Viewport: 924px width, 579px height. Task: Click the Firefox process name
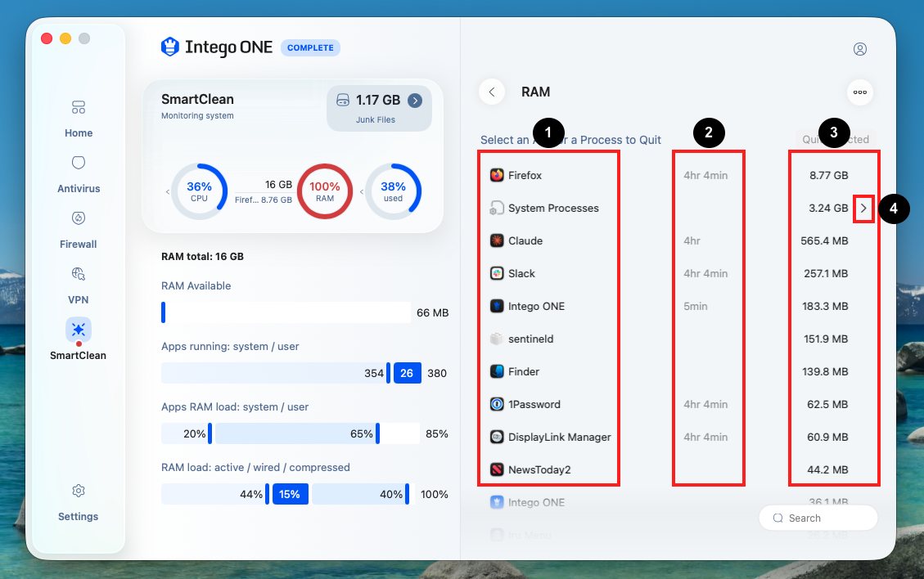click(x=525, y=176)
